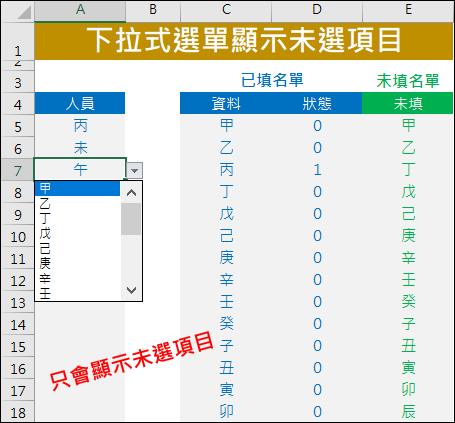Select row 1 header
Viewport: 455px width, 423px height.
[x=18, y=41]
